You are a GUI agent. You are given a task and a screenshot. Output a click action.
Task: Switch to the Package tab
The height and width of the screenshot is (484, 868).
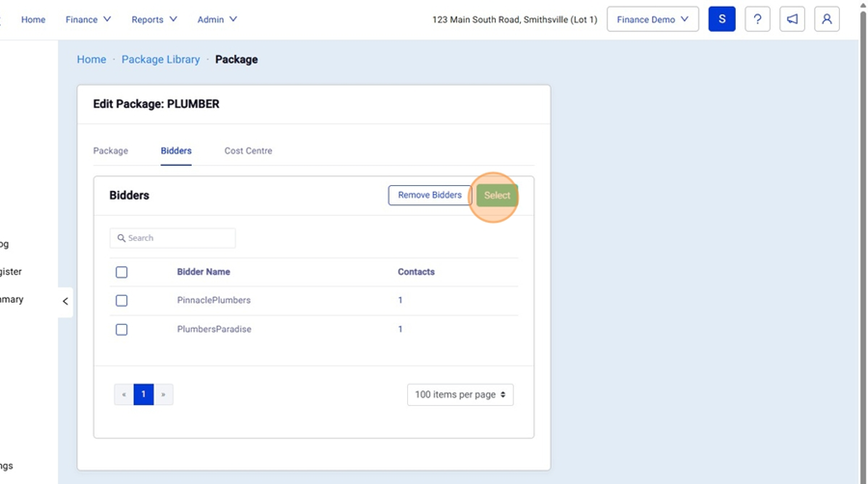click(x=111, y=151)
